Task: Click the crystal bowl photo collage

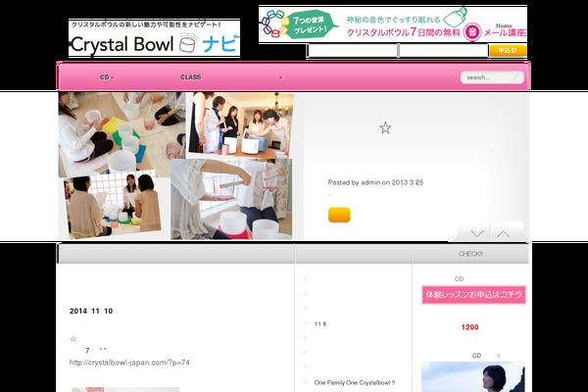Action: (175, 165)
